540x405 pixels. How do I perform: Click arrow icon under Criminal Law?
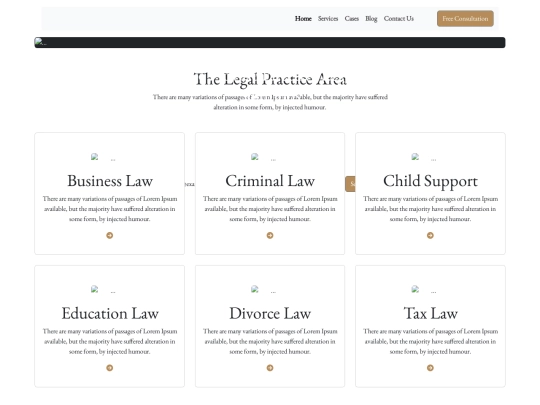[x=270, y=235]
